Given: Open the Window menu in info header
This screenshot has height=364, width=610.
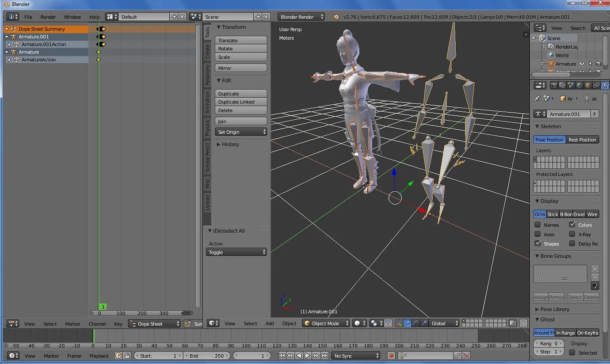Looking at the screenshot, I should (72, 17).
